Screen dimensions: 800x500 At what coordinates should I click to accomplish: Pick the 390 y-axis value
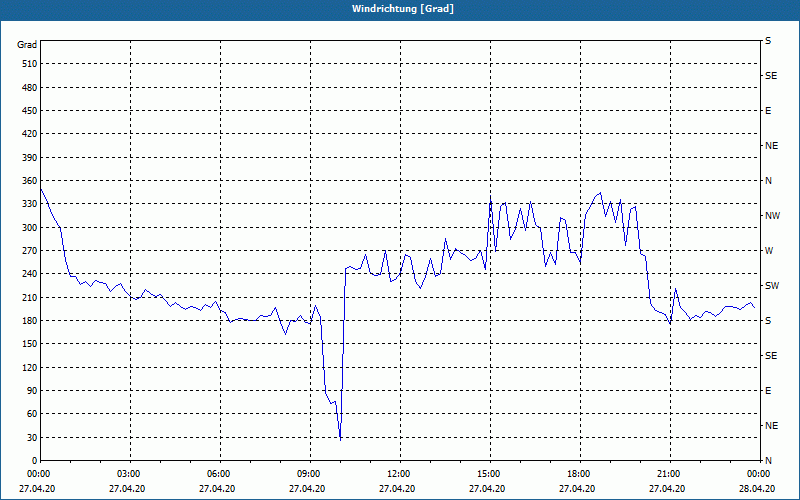(x=30, y=158)
